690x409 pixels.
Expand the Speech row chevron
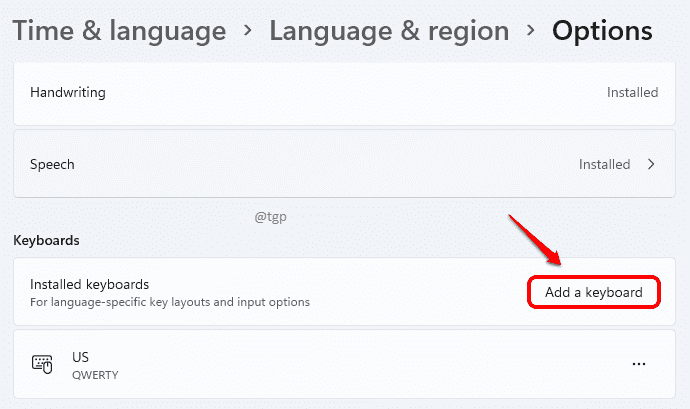[x=651, y=164]
